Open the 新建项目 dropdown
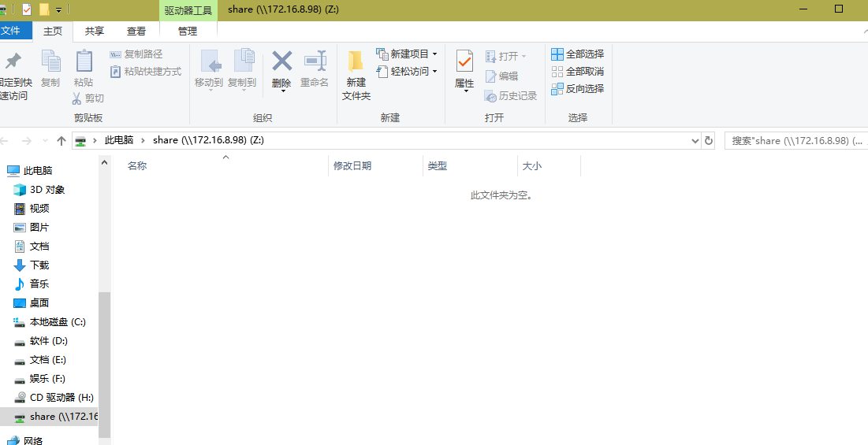The image size is (868, 445). click(x=406, y=54)
